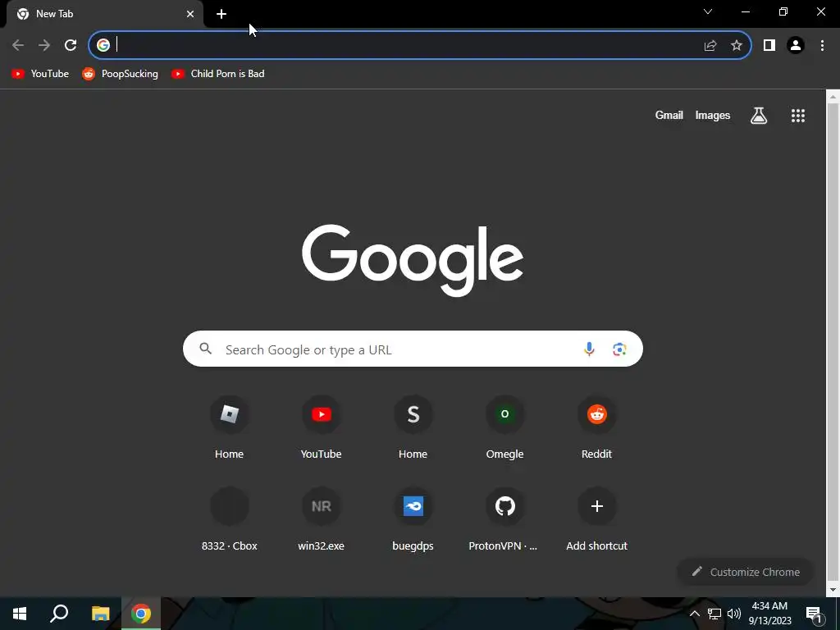Click Add shortcut plus tile
Image resolution: width=840 pixels, height=630 pixels.
pos(597,519)
